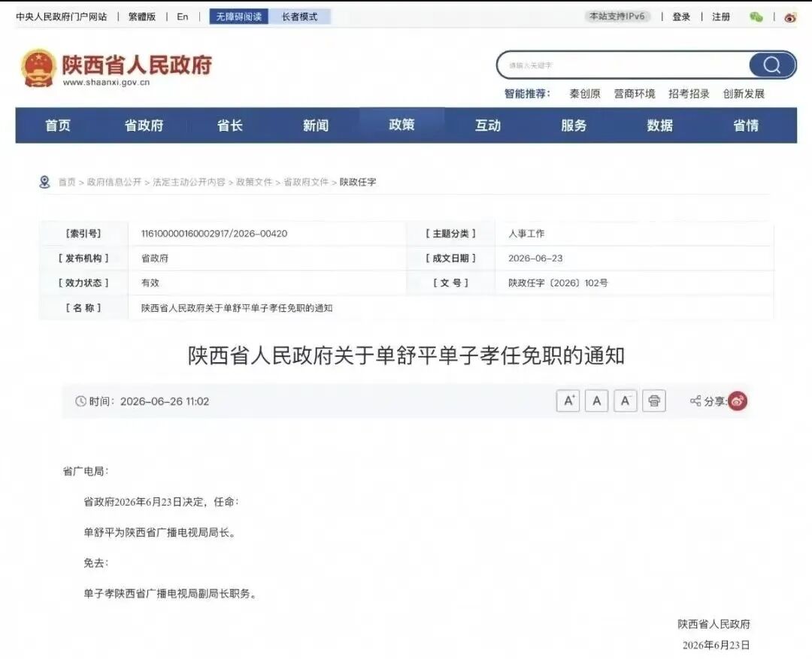Open recommended topic 招考招录
This screenshot has height=659, width=812.
(x=689, y=94)
